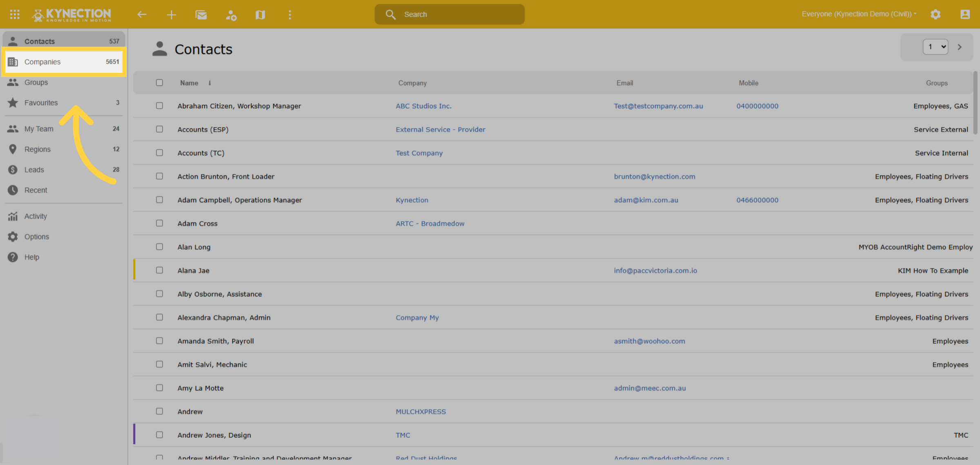Image resolution: width=980 pixels, height=465 pixels.
Task: Open the ARTC - Broadmedow company link
Action: click(430, 224)
